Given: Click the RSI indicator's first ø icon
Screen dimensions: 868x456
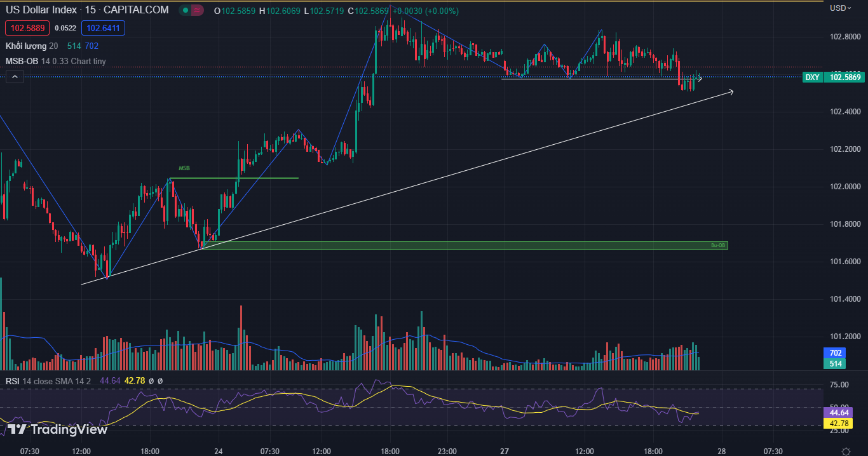Looking at the screenshot, I should 152,381.
